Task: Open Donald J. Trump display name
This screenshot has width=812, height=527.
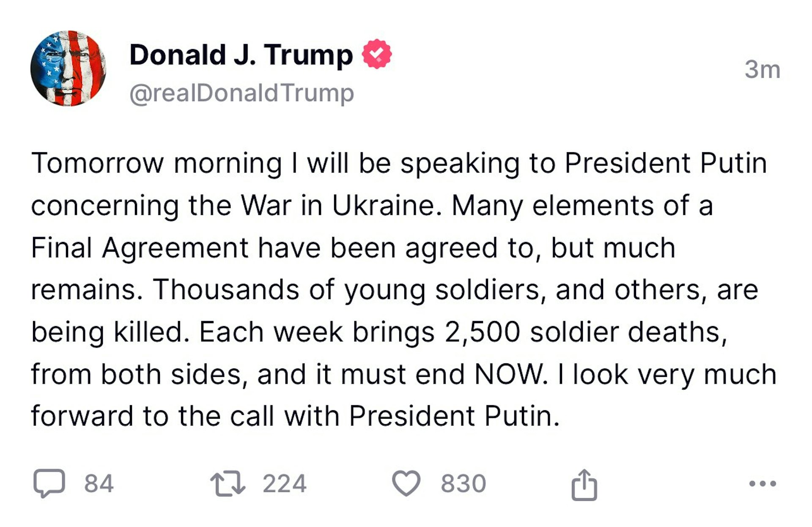Action: pyautogui.click(x=241, y=55)
